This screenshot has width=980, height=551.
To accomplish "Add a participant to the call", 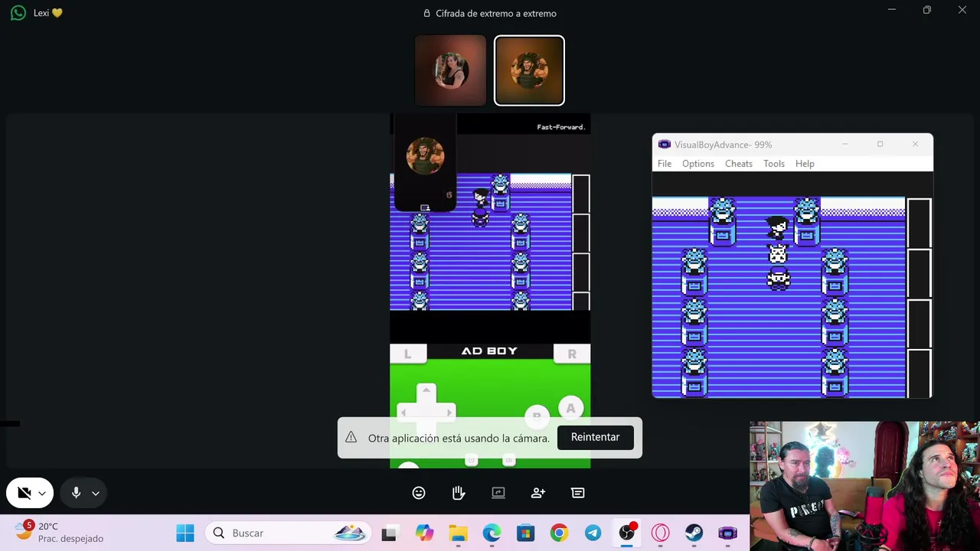I will [538, 493].
